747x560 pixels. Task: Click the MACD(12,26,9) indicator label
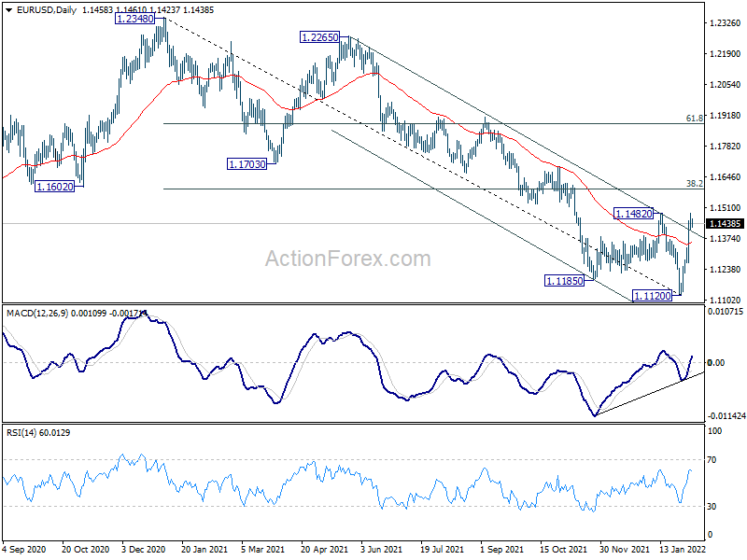coord(37,314)
